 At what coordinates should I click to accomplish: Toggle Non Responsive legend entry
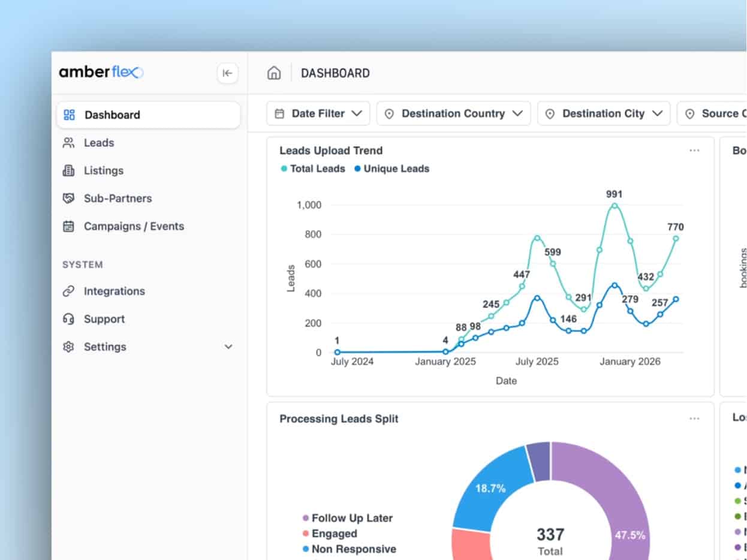point(349,549)
